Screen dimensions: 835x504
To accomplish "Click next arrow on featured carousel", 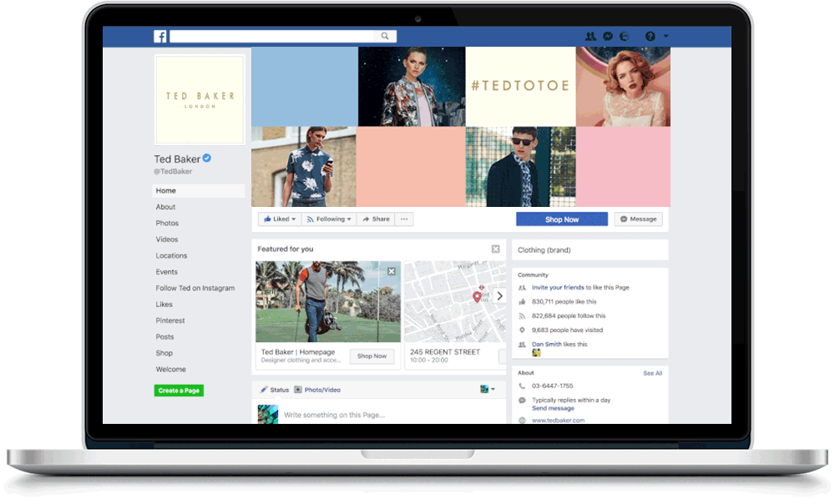I will (x=499, y=296).
